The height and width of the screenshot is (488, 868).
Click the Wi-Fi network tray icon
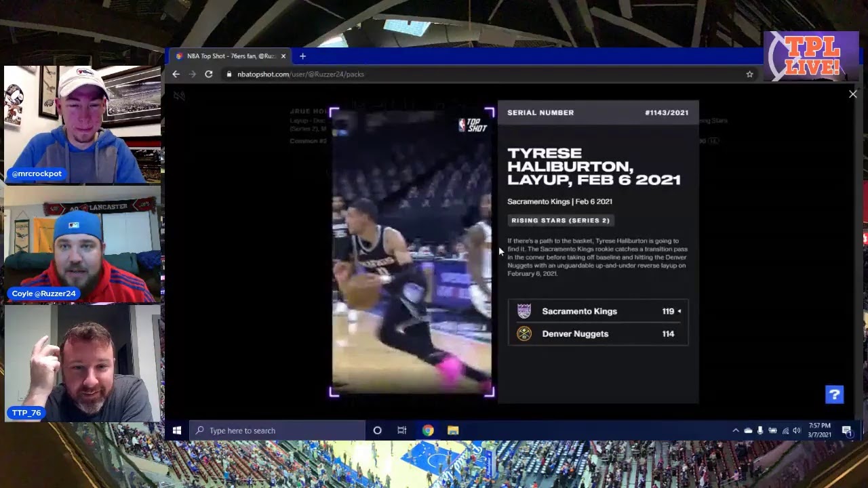785,430
